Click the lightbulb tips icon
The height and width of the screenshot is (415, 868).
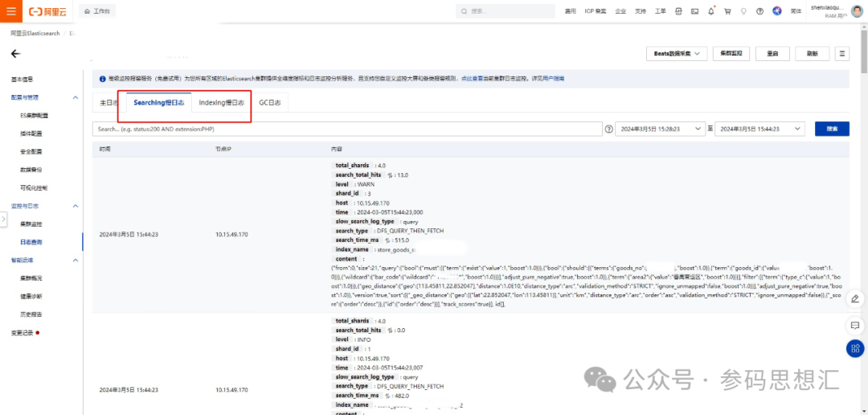[743, 11]
